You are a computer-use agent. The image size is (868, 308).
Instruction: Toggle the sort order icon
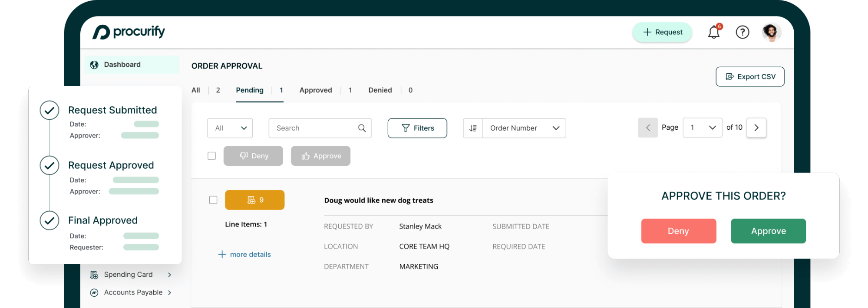coord(473,128)
